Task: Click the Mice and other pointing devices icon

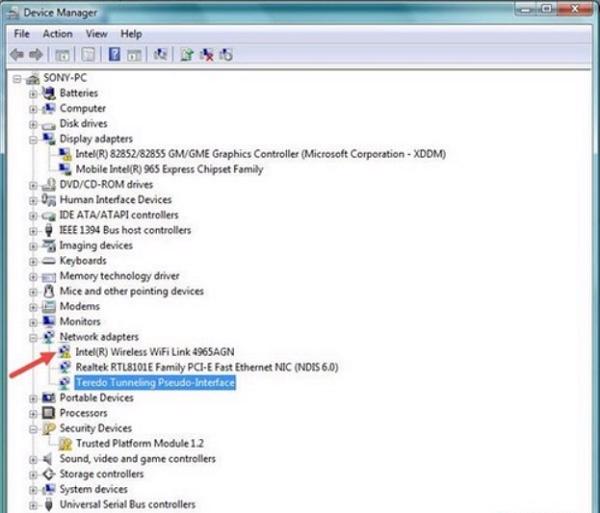Action: click(x=49, y=292)
